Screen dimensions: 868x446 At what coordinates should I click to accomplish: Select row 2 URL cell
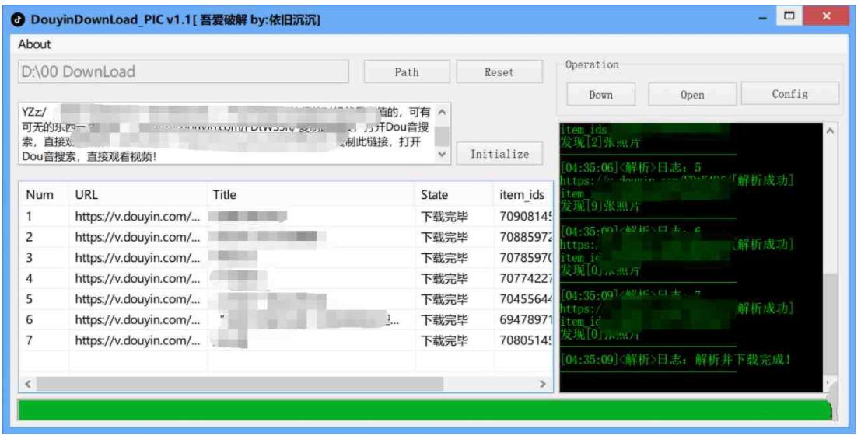(138, 238)
